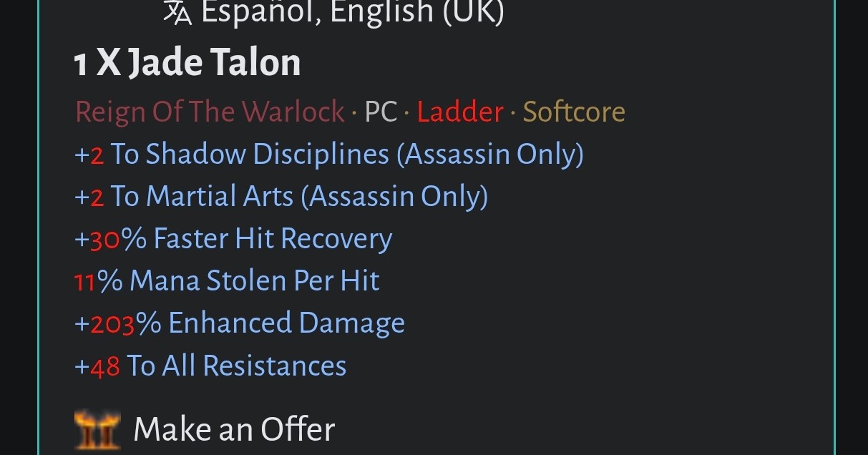The height and width of the screenshot is (455, 868).
Task: Click "+30% Faster Hit Recovery" stat
Action: click(233, 238)
